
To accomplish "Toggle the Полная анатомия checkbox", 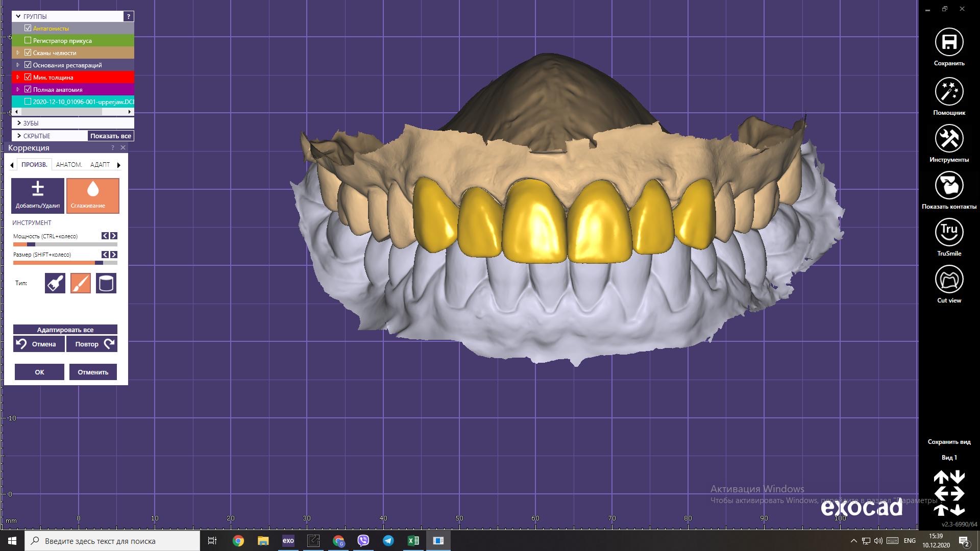I will pyautogui.click(x=28, y=89).
